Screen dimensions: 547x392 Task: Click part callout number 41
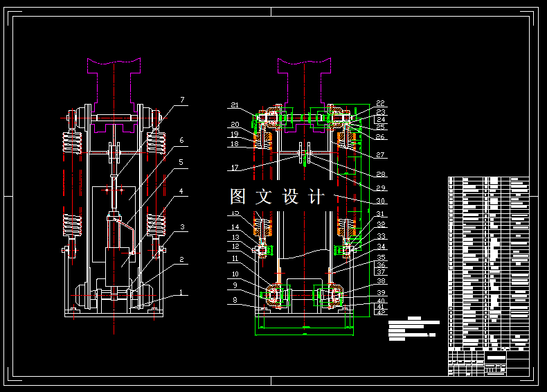click(381, 307)
